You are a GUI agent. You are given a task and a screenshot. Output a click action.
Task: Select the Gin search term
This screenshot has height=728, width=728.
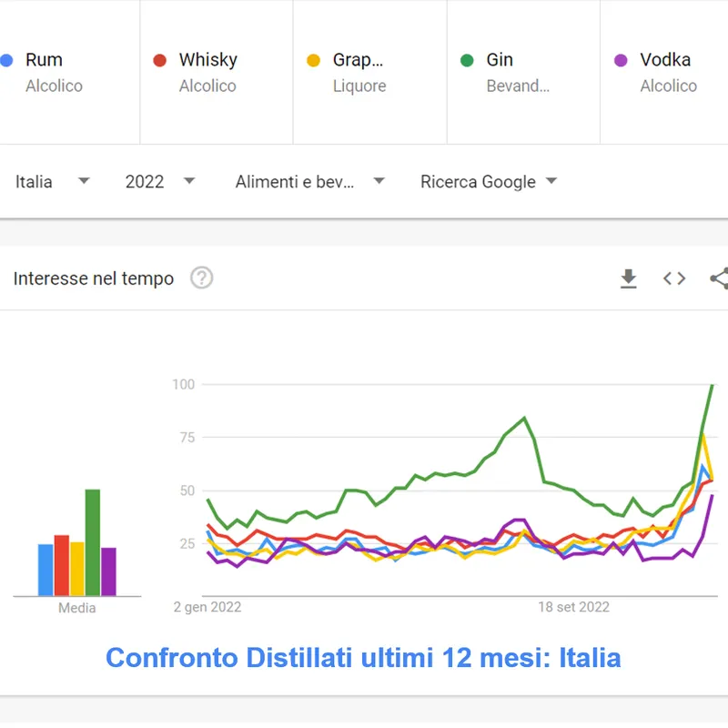pos(500,60)
